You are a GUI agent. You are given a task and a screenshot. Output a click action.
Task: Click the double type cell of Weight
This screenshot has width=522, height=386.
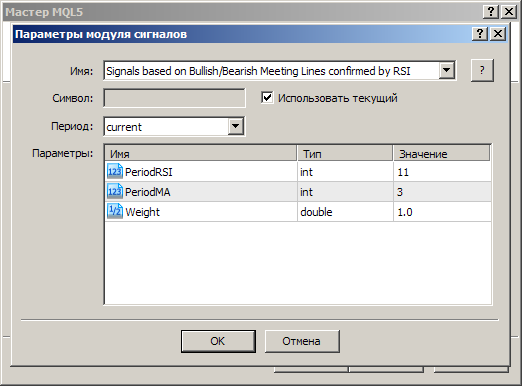345,212
